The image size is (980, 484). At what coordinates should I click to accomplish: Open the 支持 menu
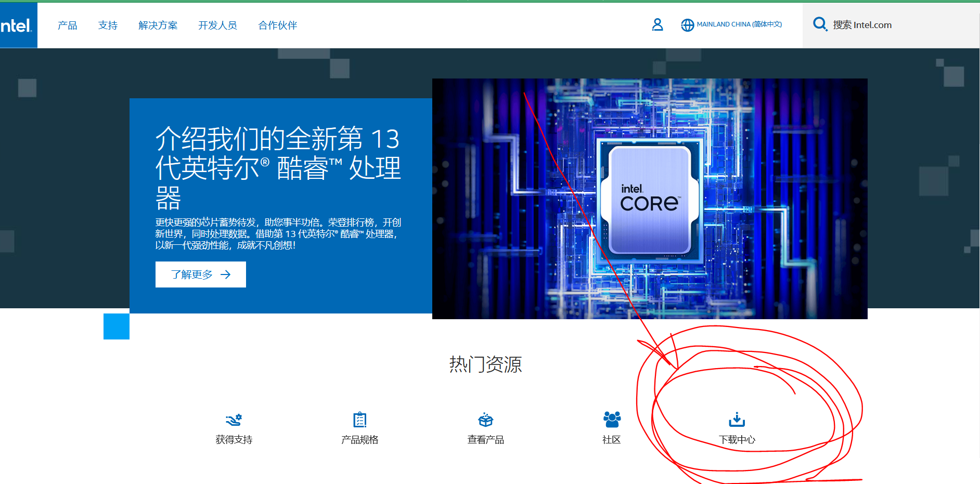(108, 25)
